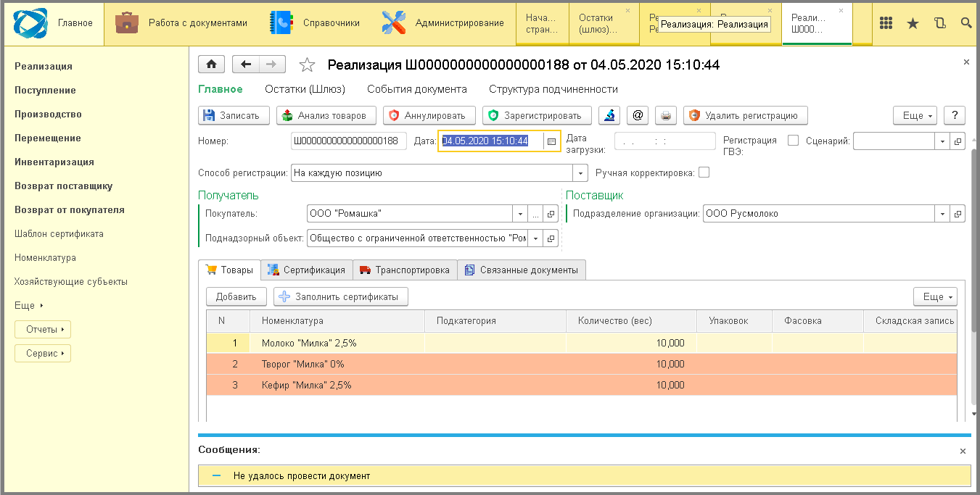Switch to Остатки (Шлюз) form page
Image resolution: width=980 pixels, height=495 pixels.
click(x=305, y=89)
